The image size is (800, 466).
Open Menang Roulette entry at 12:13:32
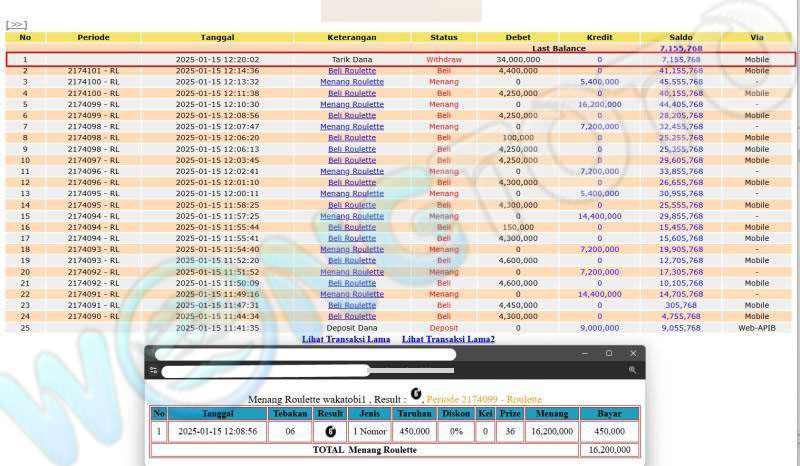(352, 82)
